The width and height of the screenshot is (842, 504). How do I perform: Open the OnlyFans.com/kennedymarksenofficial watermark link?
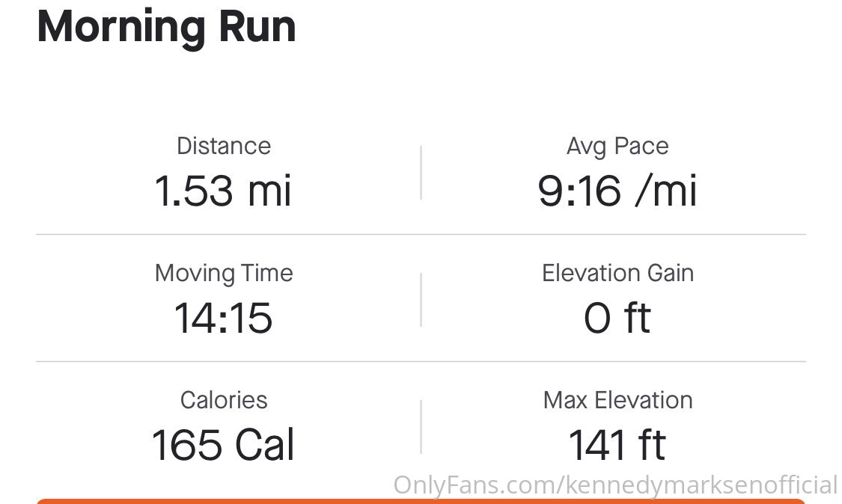(x=615, y=485)
